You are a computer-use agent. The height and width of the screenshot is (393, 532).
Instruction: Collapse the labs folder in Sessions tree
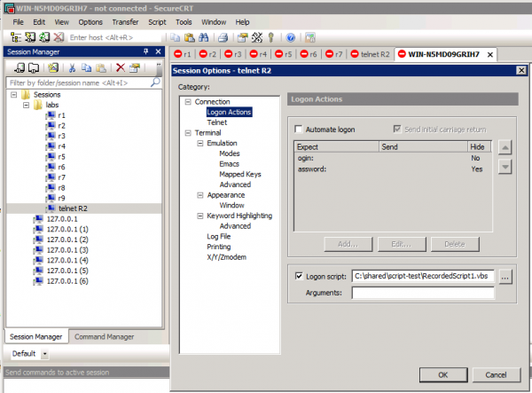coord(27,105)
